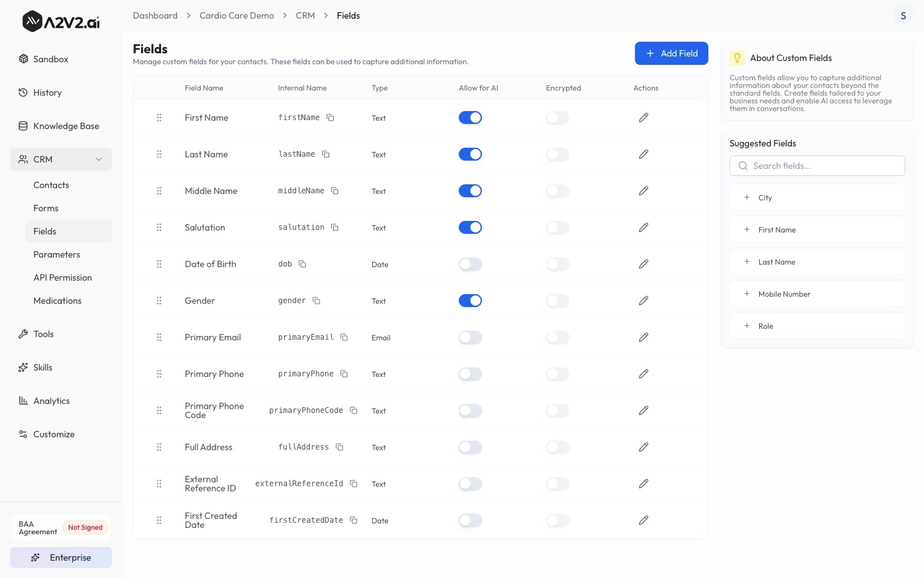924x578 pixels.
Task: Edit the Gender field
Action: pos(643,301)
